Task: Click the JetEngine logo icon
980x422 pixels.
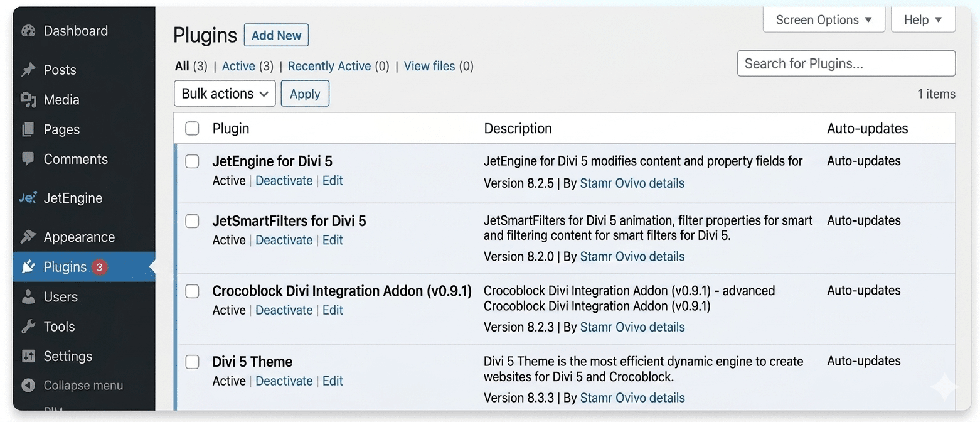Action: pyautogui.click(x=28, y=198)
